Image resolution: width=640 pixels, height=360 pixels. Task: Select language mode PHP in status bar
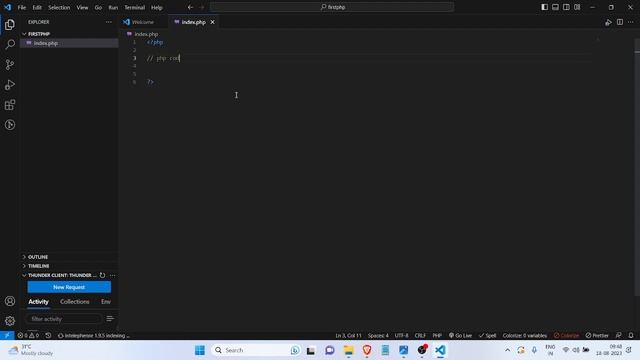pos(437,336)
